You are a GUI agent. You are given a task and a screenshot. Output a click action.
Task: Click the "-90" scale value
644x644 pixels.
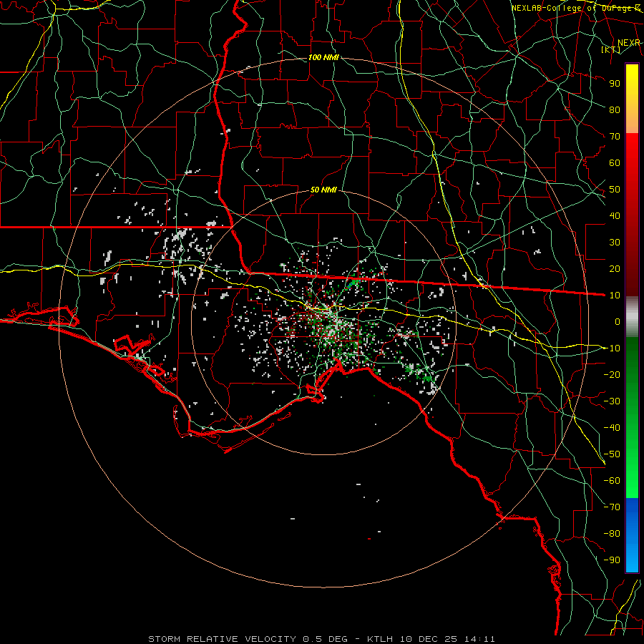[612, 560]
